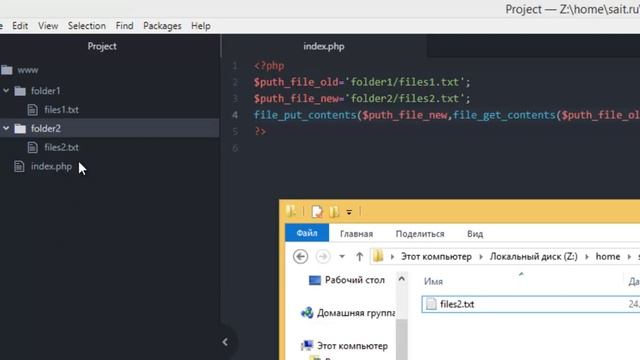Viewport: 640px width, 360px height.
Task: Click the files2.txt file icon in Explorer
Action: 431,304
